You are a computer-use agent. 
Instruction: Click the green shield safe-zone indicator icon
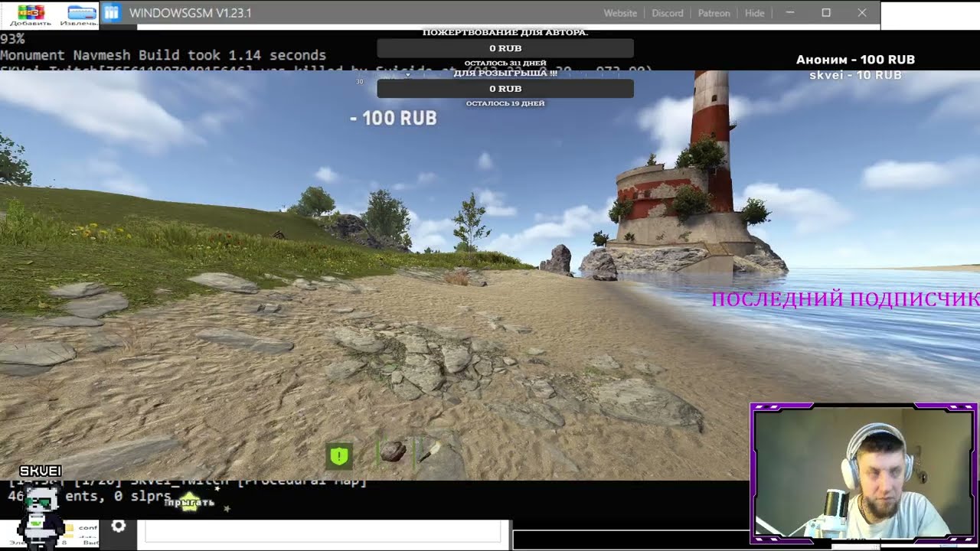click(339, 455)
